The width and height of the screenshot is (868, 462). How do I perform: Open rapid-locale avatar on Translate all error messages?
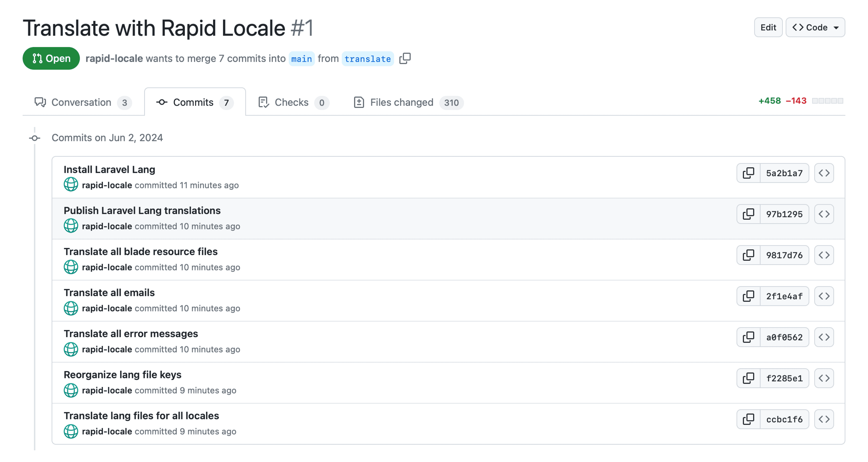(x=71, y=349)
